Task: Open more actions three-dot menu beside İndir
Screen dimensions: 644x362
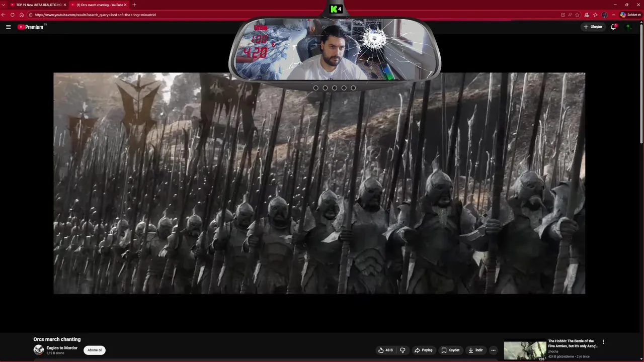Action: [x=493, y=350]
